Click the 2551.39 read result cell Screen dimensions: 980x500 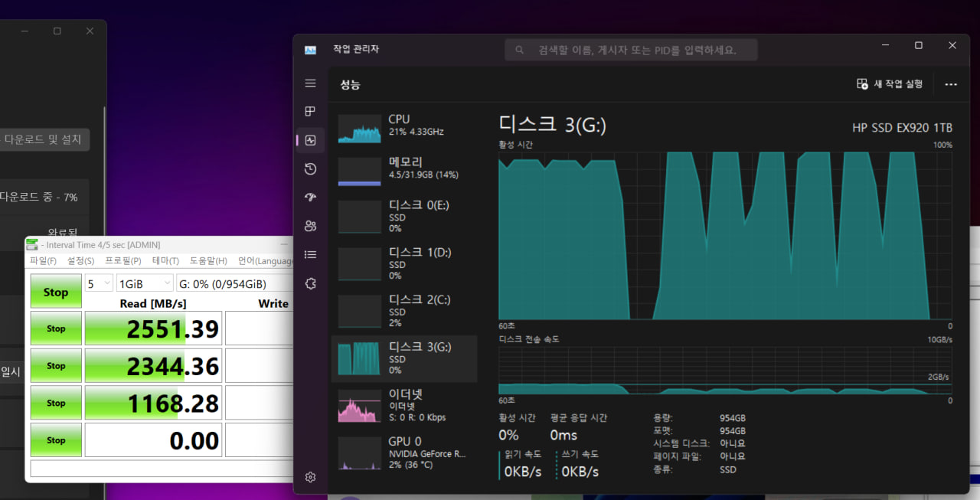tap(153, 328)
